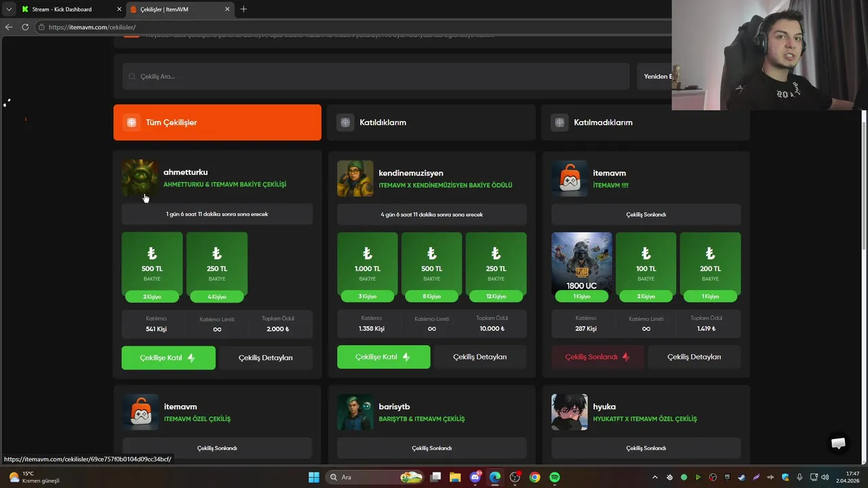Click the '10.000 ₺' total prize value

492,329
